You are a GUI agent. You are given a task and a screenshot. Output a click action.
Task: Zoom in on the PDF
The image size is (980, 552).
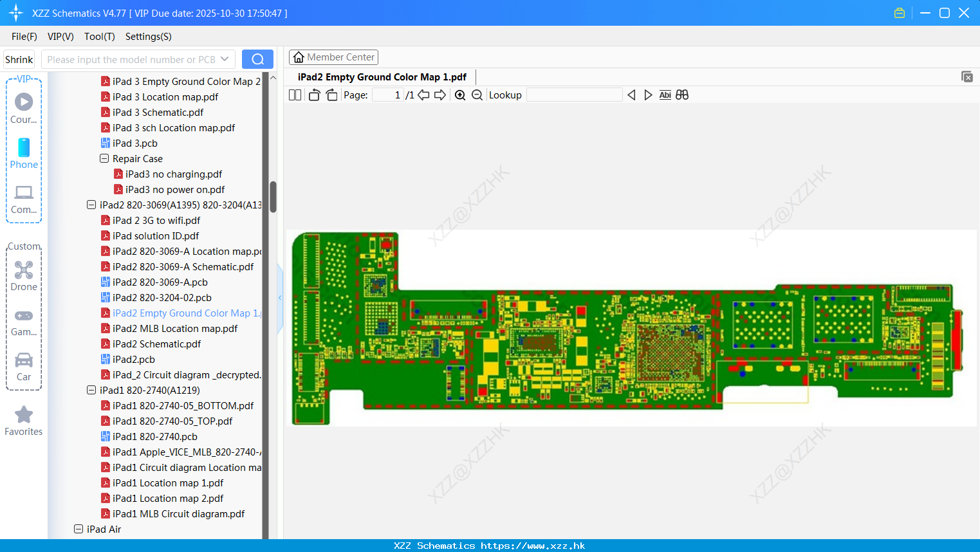click(460, 95)
